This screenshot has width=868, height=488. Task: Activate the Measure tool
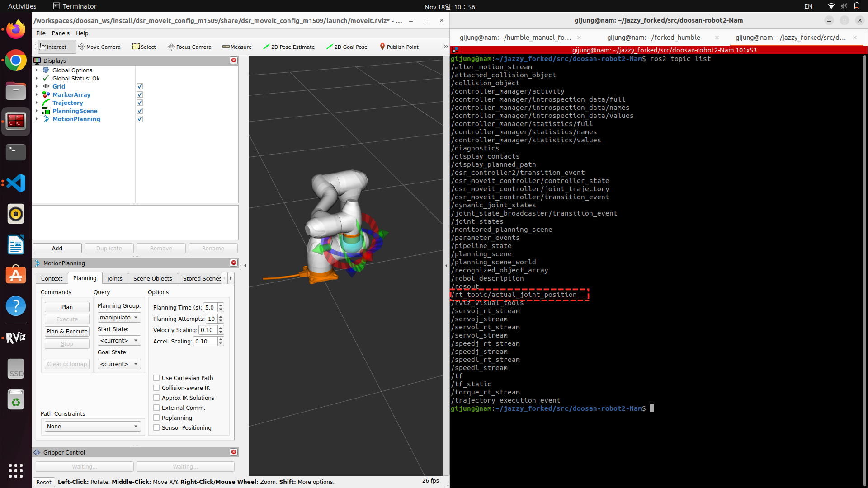pos(237,47)
